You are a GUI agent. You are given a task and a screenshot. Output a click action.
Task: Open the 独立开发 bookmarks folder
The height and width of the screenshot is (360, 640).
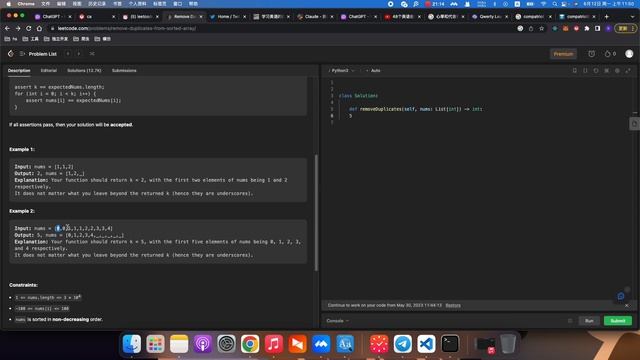56,39
